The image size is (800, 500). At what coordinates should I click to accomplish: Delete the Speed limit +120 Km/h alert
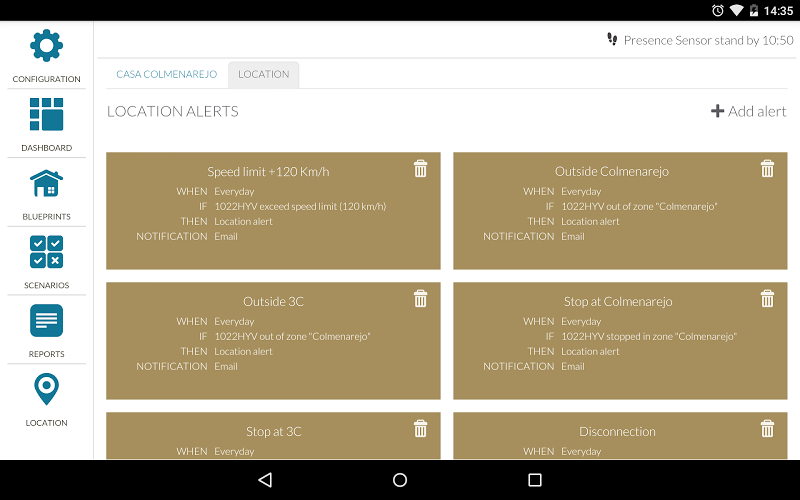coord(420,168)
